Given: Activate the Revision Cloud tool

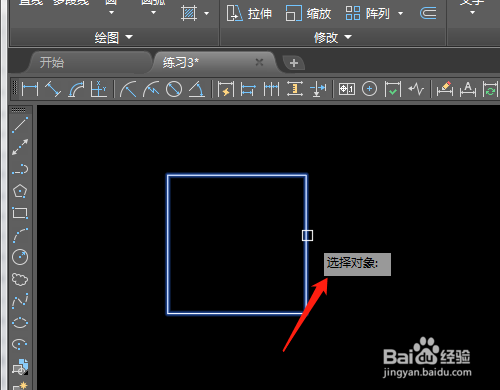Looking at the screenshot, I should pos(20,279).
